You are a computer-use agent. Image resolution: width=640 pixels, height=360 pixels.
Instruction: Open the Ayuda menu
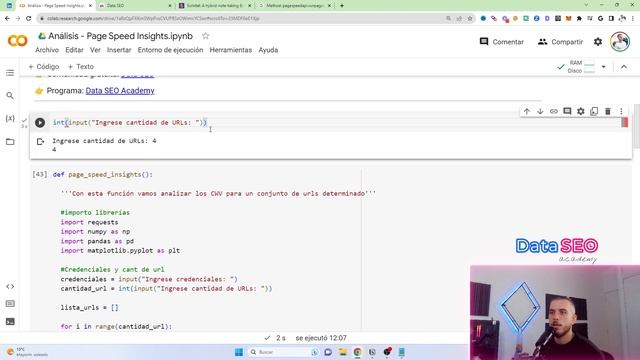click(268, 50)
